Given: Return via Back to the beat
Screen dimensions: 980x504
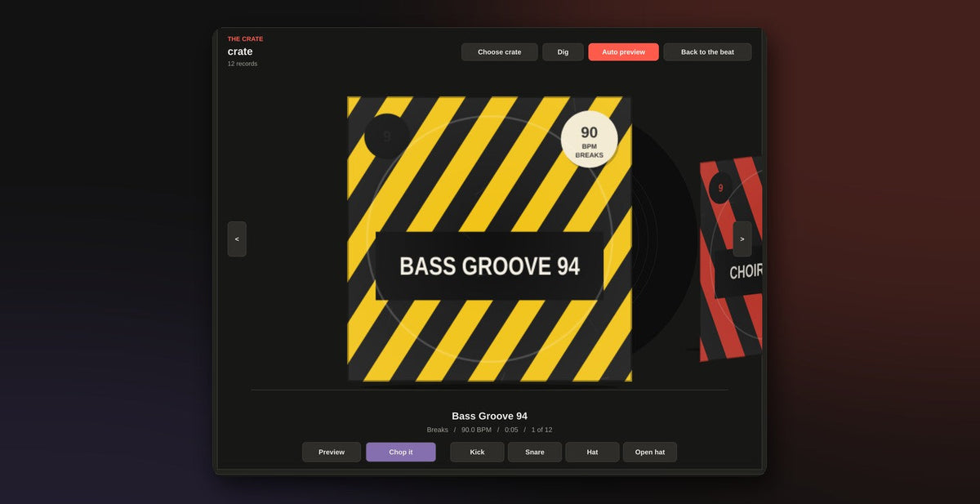Looking at the screenshot, I should pos(707,52).
